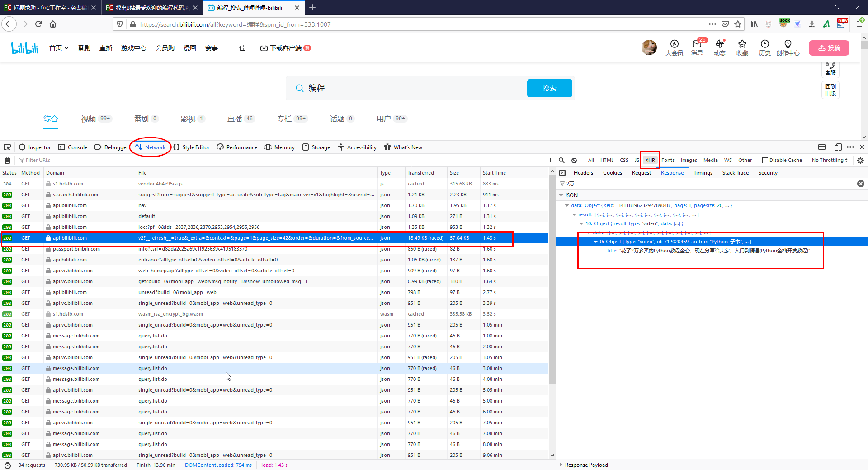Switch to Console tab
This screenshot has width=868, height=470.
[73, 147]
